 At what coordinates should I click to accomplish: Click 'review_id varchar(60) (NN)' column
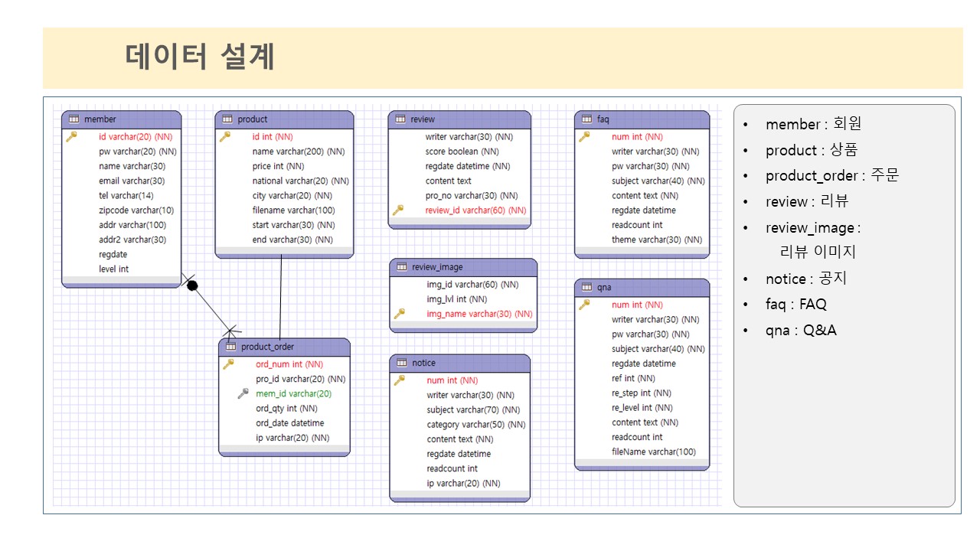click(476, 210)
